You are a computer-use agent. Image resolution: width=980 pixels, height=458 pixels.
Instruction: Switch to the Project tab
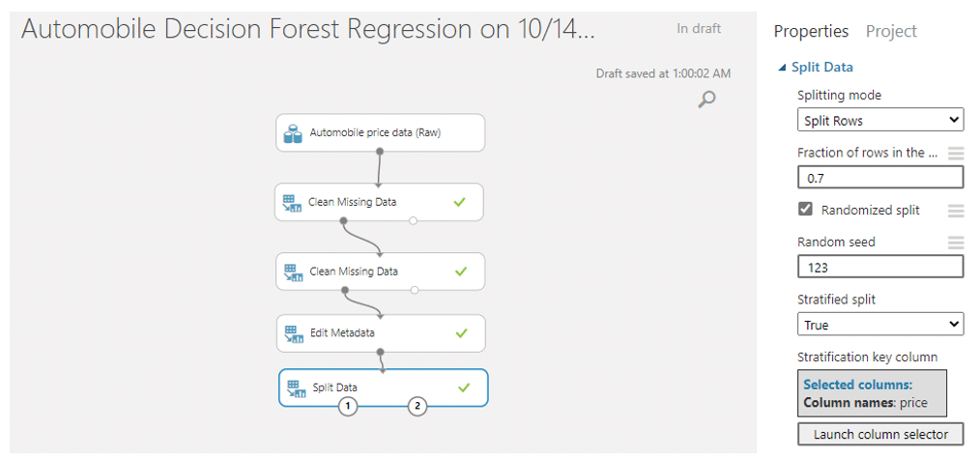click(x=891, y=31)
